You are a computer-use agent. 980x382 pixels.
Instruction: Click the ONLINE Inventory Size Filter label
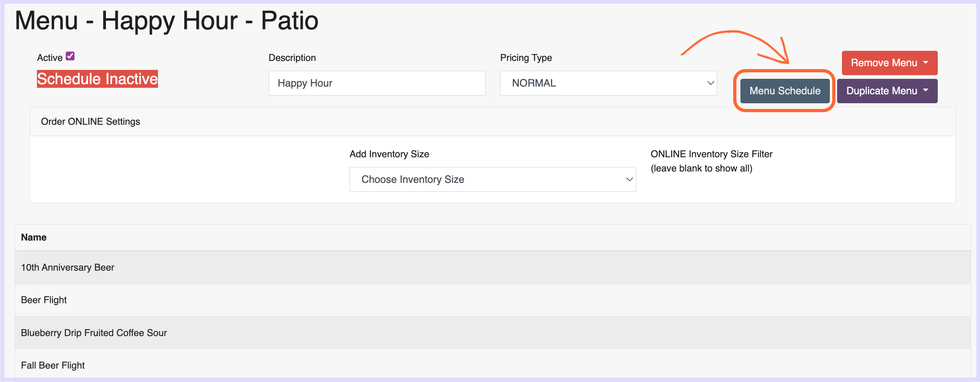pyautogui.click(x=711, y=154)
